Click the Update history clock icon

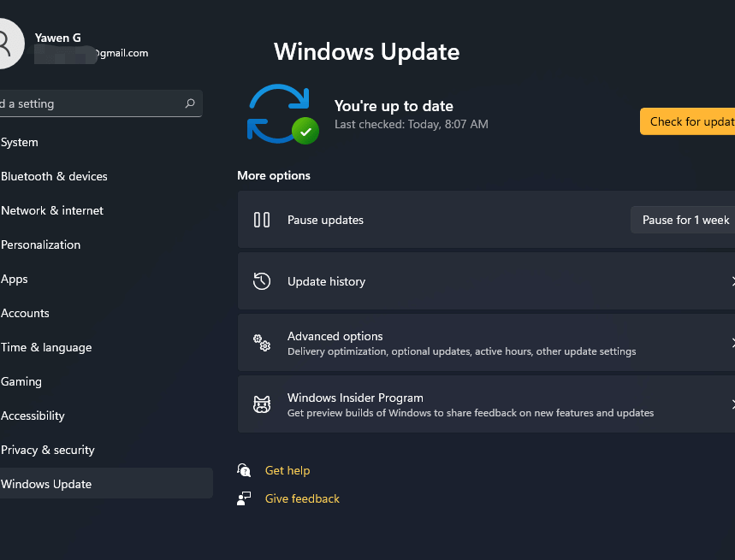262,281
